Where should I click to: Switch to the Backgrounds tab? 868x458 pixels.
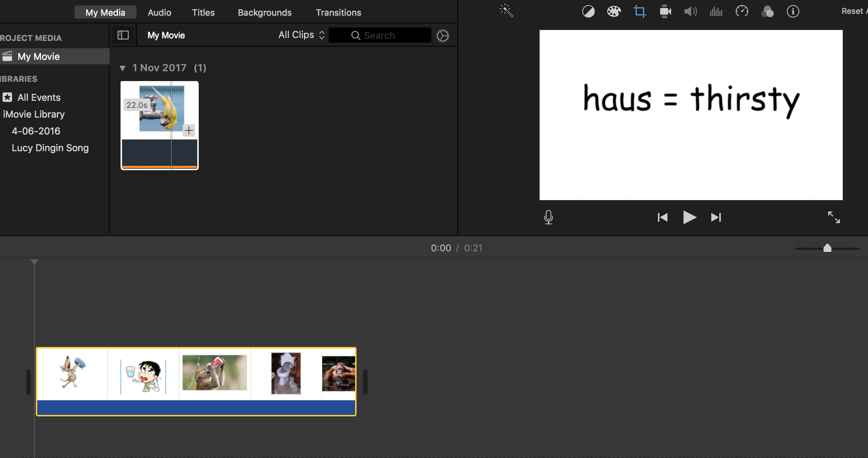coord(264,12)
